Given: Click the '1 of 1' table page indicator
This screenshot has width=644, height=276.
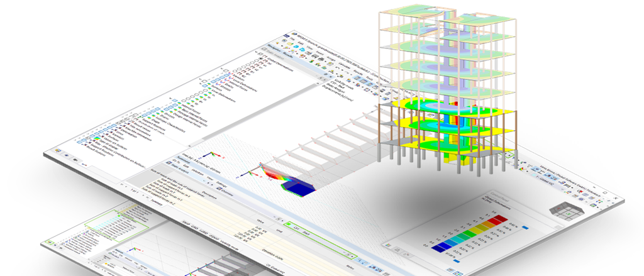Looking at the screenshot, I should tap(133, 191).
